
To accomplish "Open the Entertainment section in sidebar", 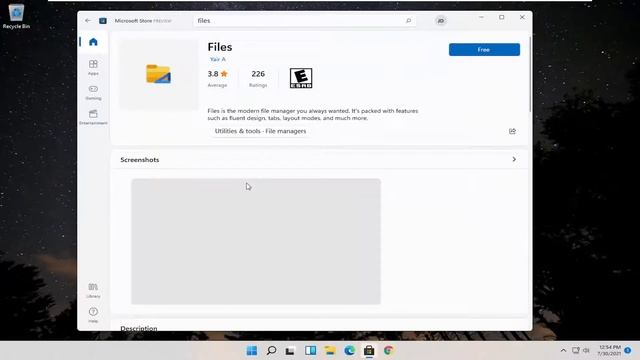I will [93, 117].
